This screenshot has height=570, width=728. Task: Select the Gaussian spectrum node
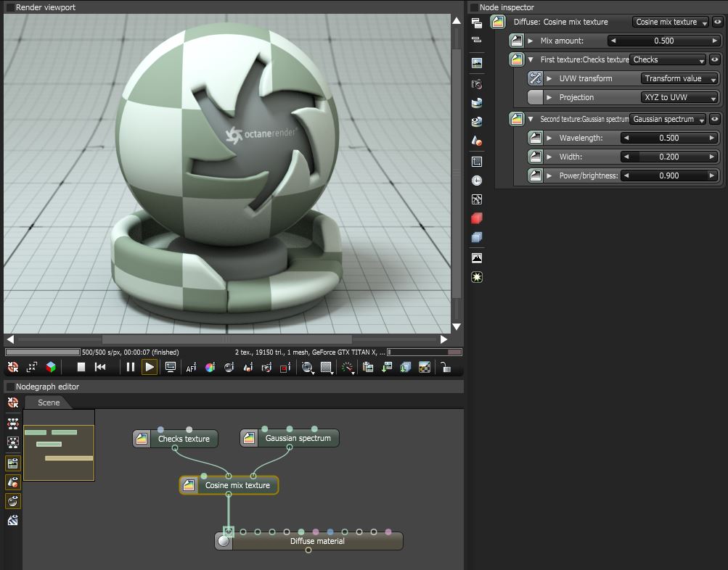pyautogui.click(x=298, y=438)
